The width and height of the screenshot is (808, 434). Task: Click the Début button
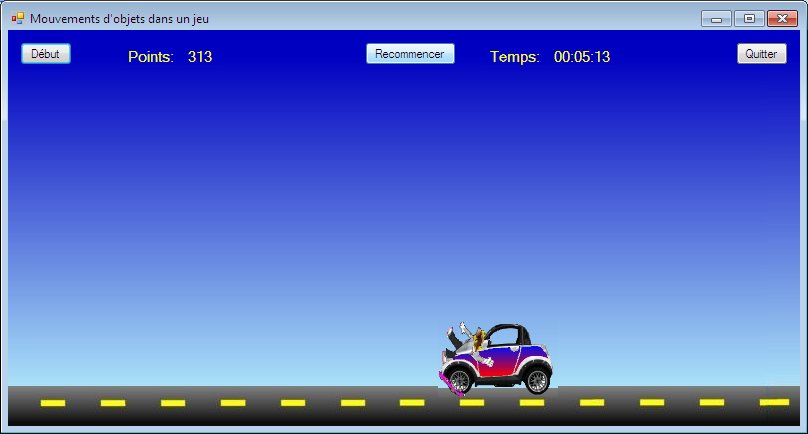point(45,54)
